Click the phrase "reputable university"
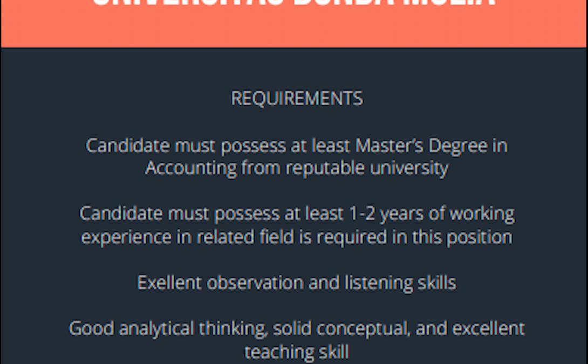 pos(367,168)
